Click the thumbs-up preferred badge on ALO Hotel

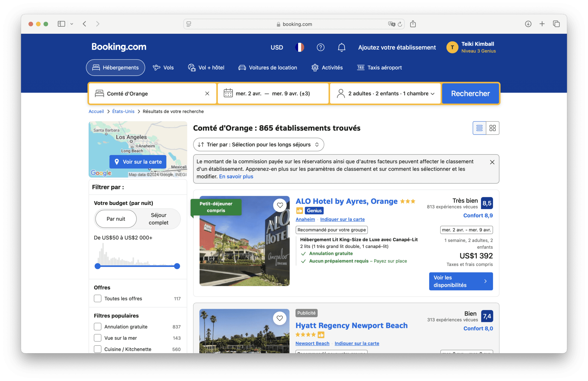tap(299, 210)
